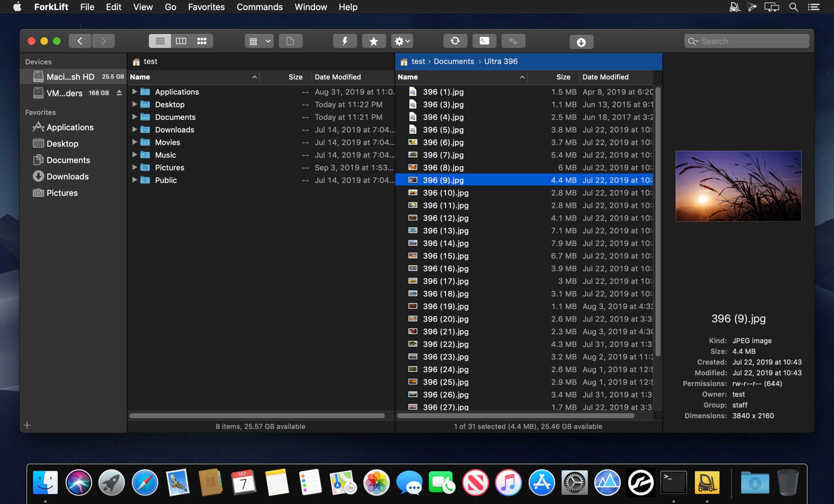Viewport: 834px width, 504px height.
Task: Click the preview thumbnail of 396 (9).jpg
Action: pos(738,186)
